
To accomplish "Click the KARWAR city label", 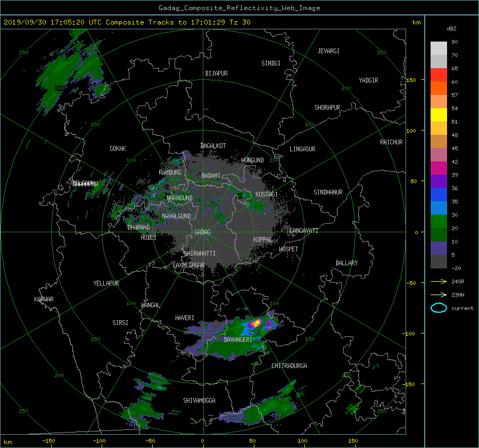I will (44, 299).
